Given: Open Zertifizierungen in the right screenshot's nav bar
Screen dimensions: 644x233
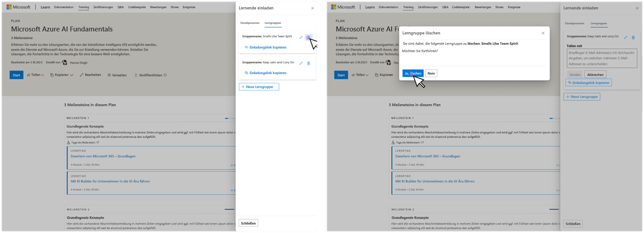Looking at the screenshot, I should pos(428,8).
